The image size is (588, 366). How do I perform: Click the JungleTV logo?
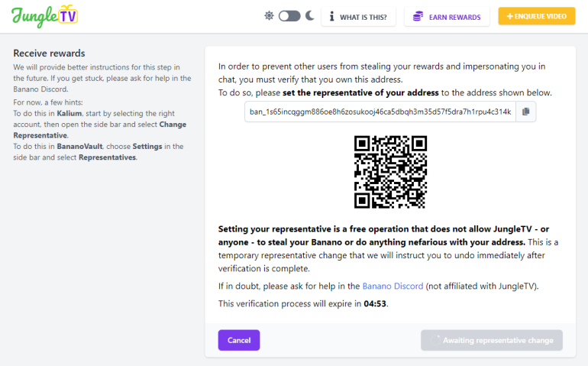click(44, 16)
